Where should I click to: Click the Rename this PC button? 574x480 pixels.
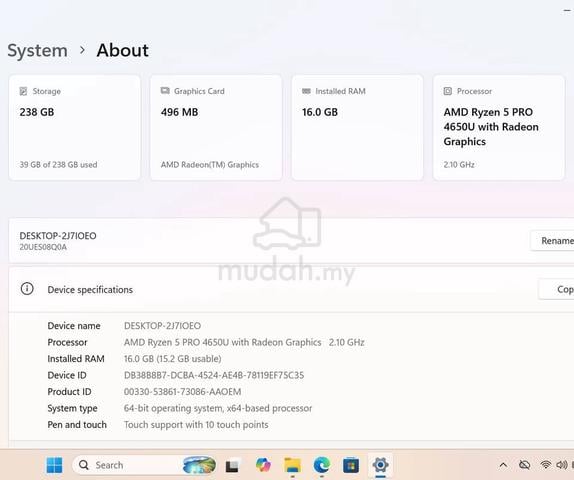pyautogui.click(x=552, y=241)
